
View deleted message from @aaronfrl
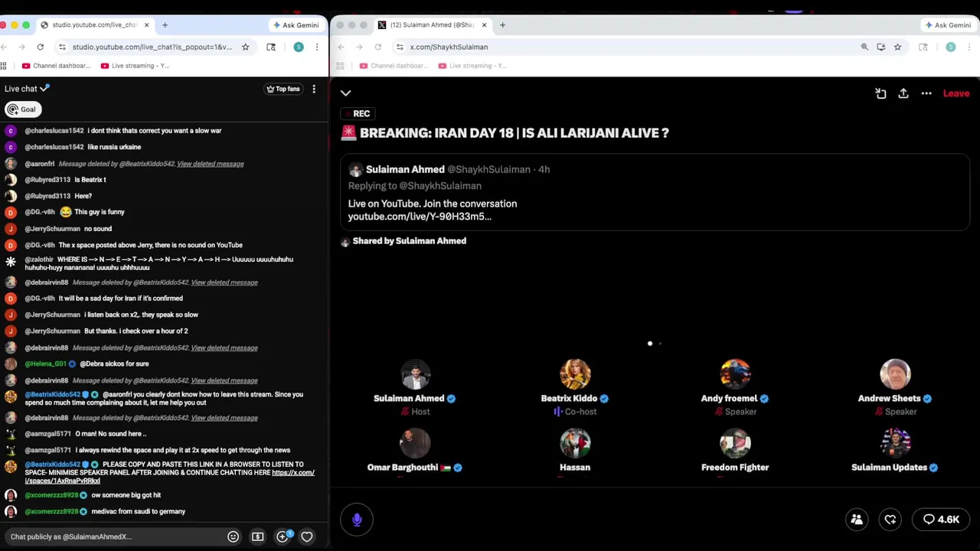[x=211, y=164]
